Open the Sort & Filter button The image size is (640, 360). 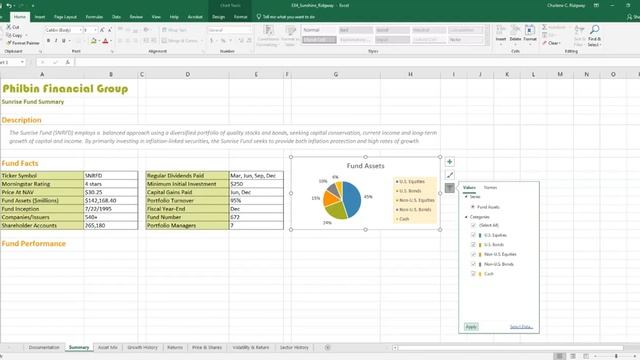point(579,36)
